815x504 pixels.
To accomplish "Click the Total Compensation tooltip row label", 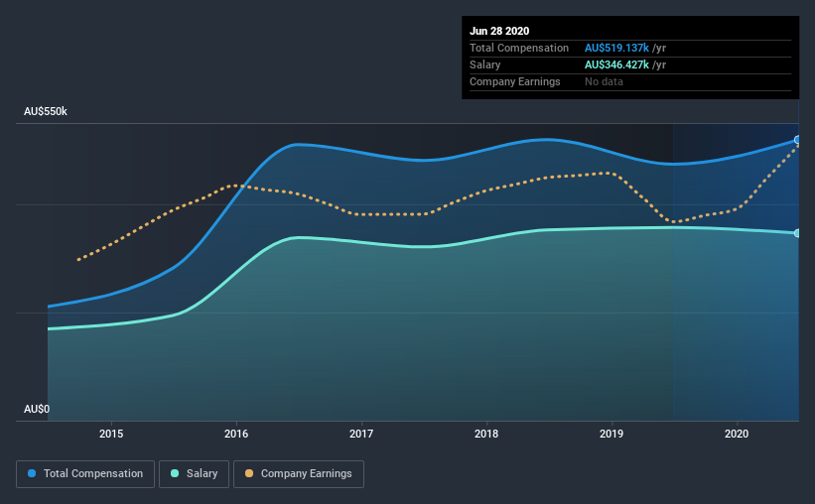I will click(519, 48).
